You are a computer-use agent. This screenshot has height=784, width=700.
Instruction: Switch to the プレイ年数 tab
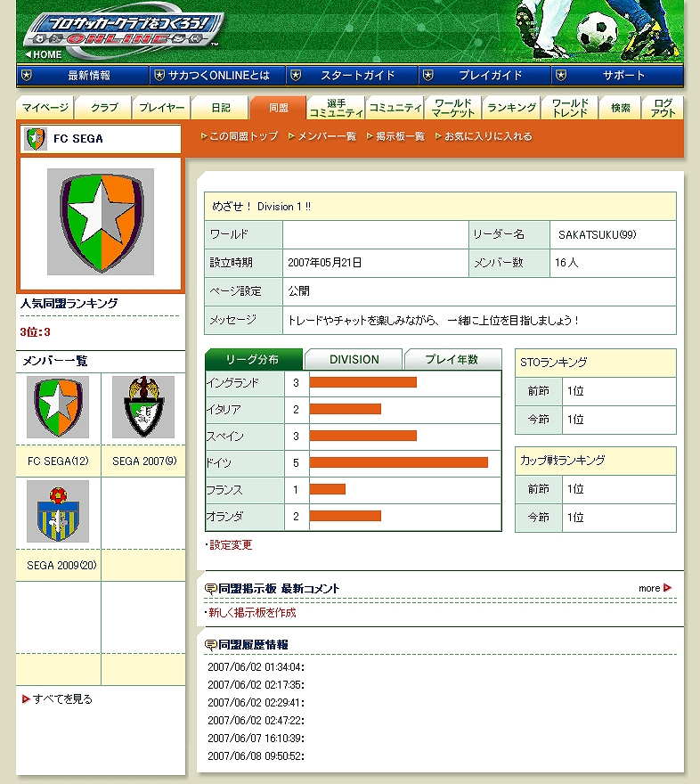tap(452, 360)
